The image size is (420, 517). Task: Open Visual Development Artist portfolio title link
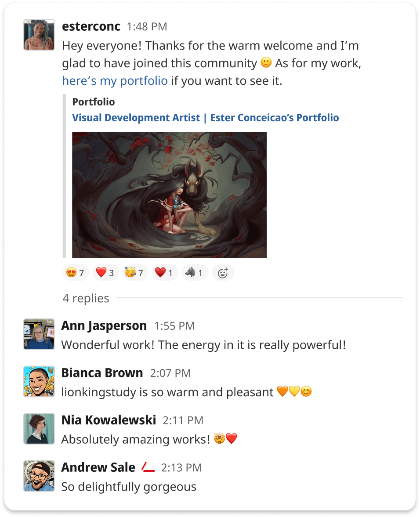coord(205,118)
